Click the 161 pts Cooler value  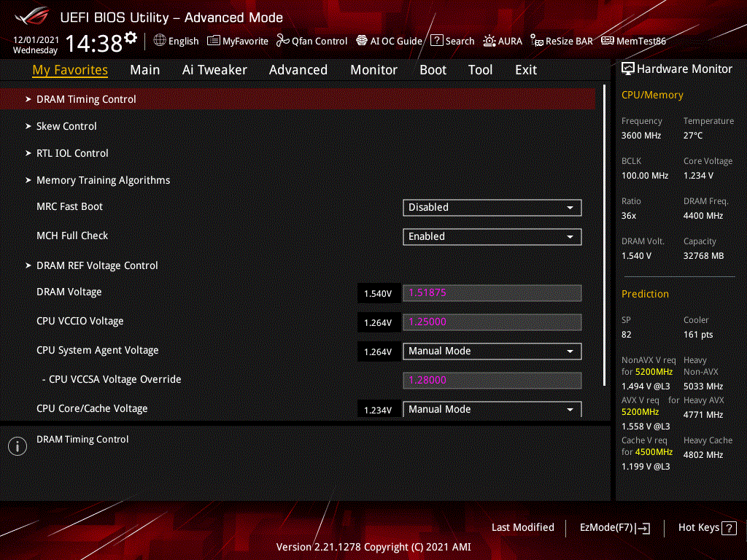click(x=698, y=335)
